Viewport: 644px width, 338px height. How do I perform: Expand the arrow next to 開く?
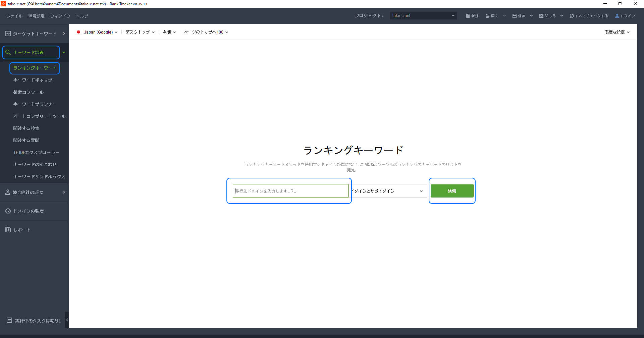(504, 16)
